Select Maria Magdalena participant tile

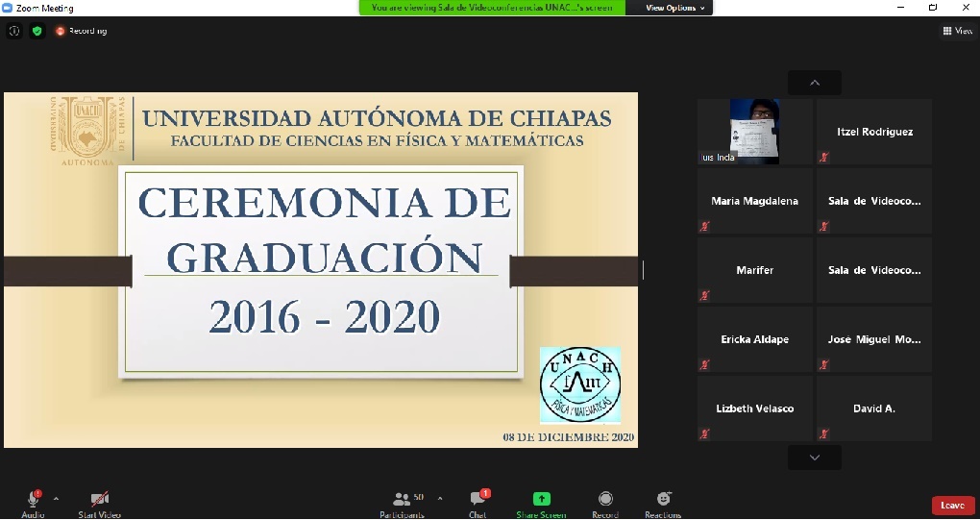[755, 201]
